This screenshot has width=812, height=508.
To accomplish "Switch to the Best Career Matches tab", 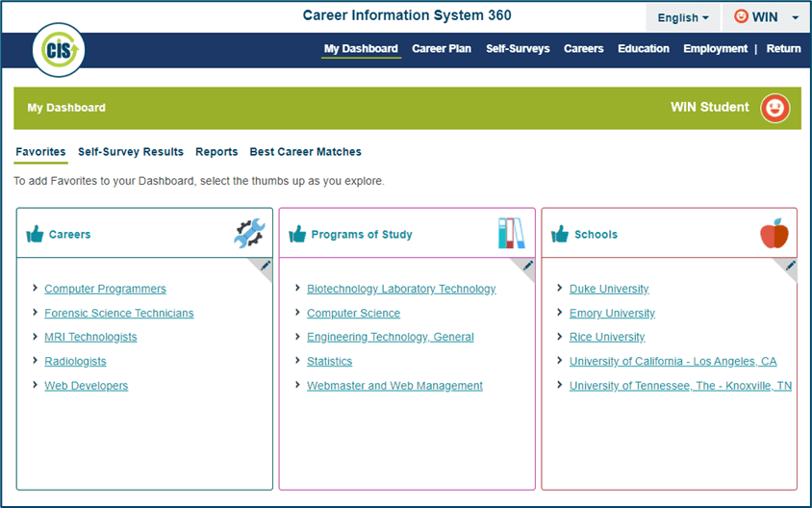I will (305, 152).
